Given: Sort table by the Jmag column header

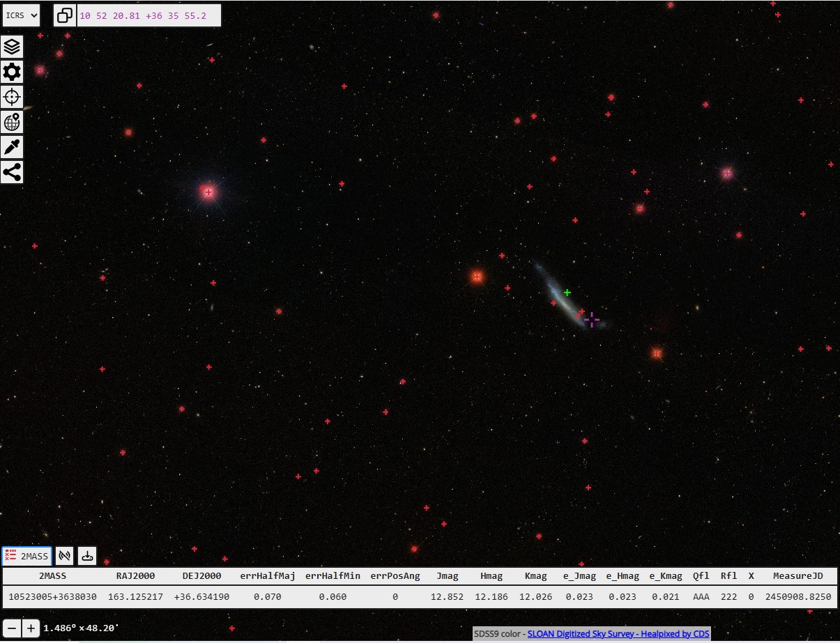Looking at the screenshot, I should (448, 576).
